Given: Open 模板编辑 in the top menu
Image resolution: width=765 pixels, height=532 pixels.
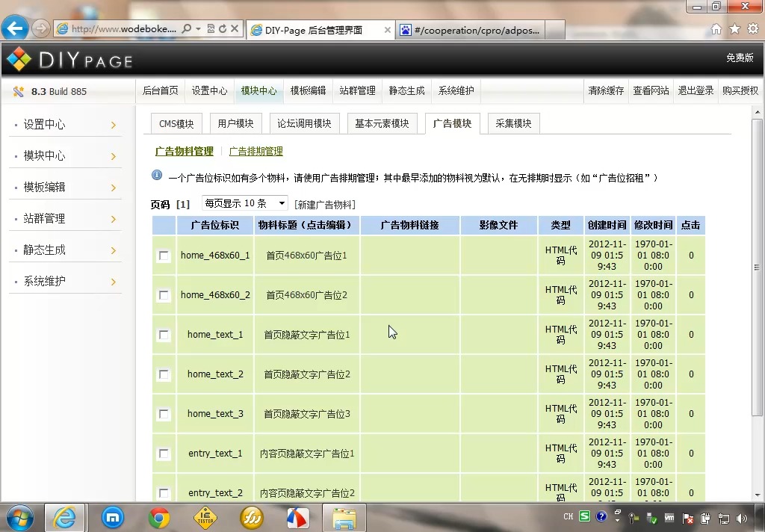Looking at the screenshot, I should [308, 90].
